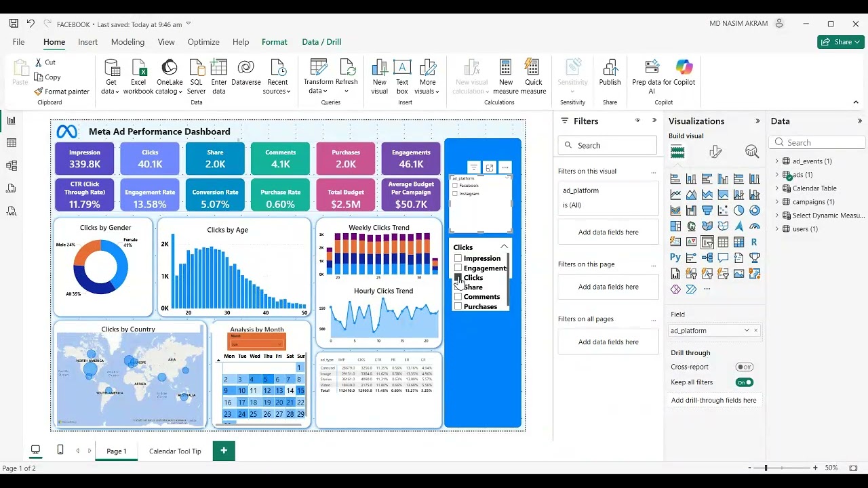Select the Slicer visual icon

click(707, 242)
